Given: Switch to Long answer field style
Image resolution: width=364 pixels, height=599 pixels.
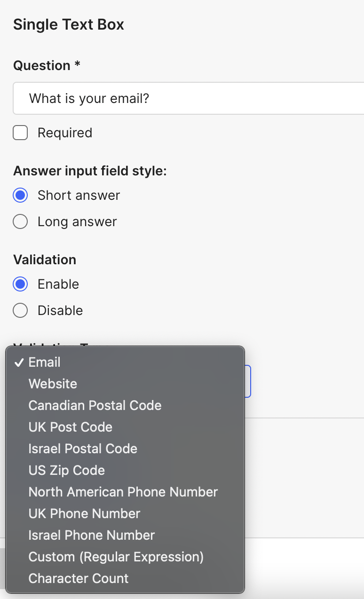Looking at the screenshot, I should click(x=20, y=222).
